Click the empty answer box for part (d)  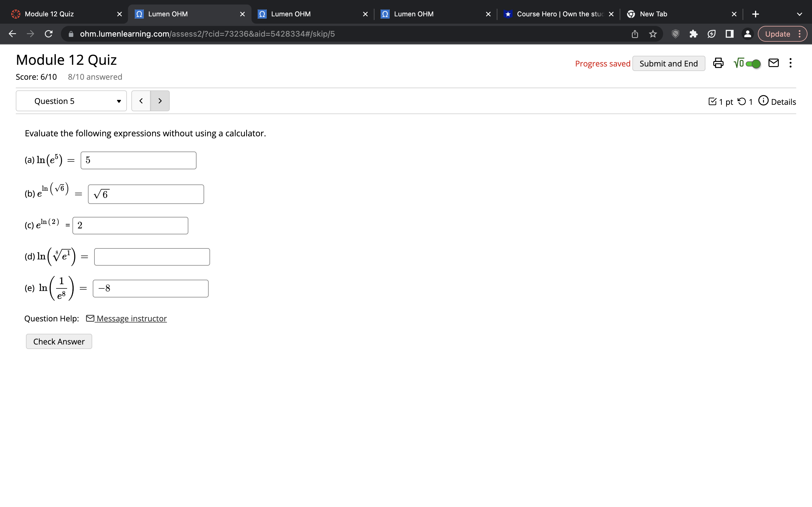(152, 257)
